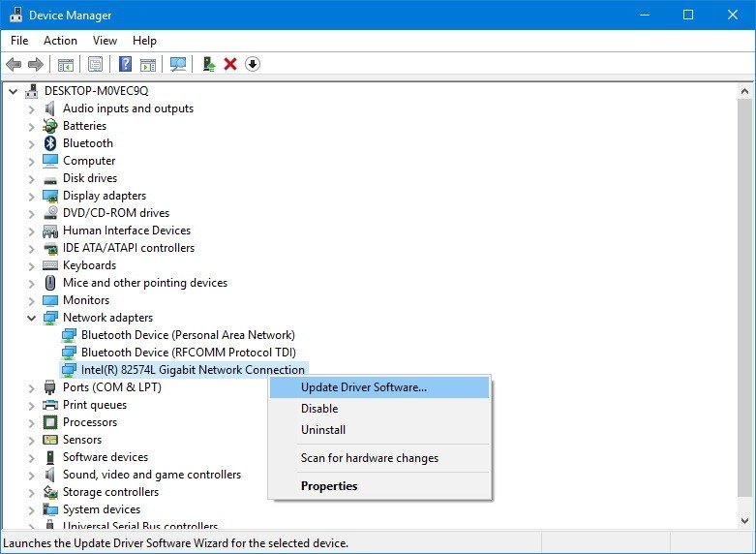
Task: Click the red X Uninstall toolbar icon
Action: coord(230,65)
